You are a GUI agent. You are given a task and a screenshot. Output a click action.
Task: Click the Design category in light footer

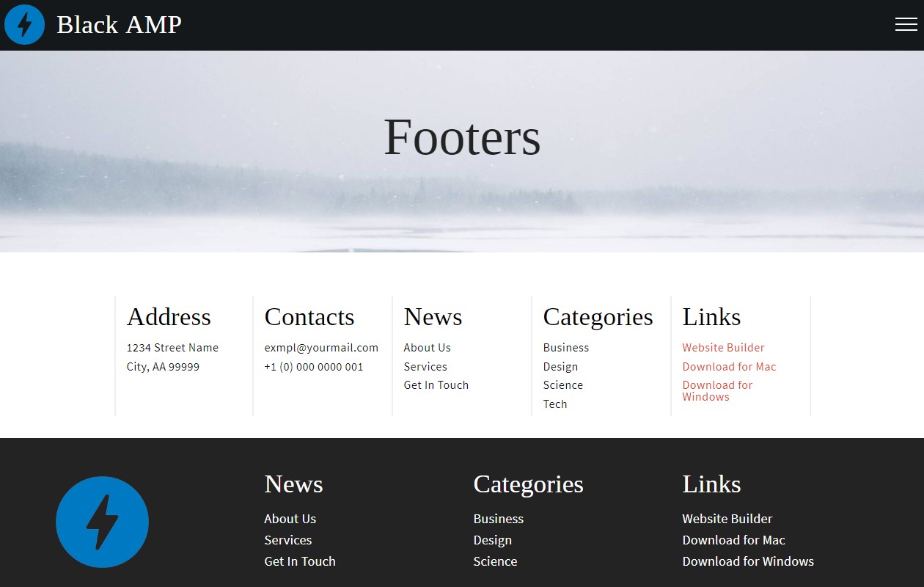[x=561, y=366]
